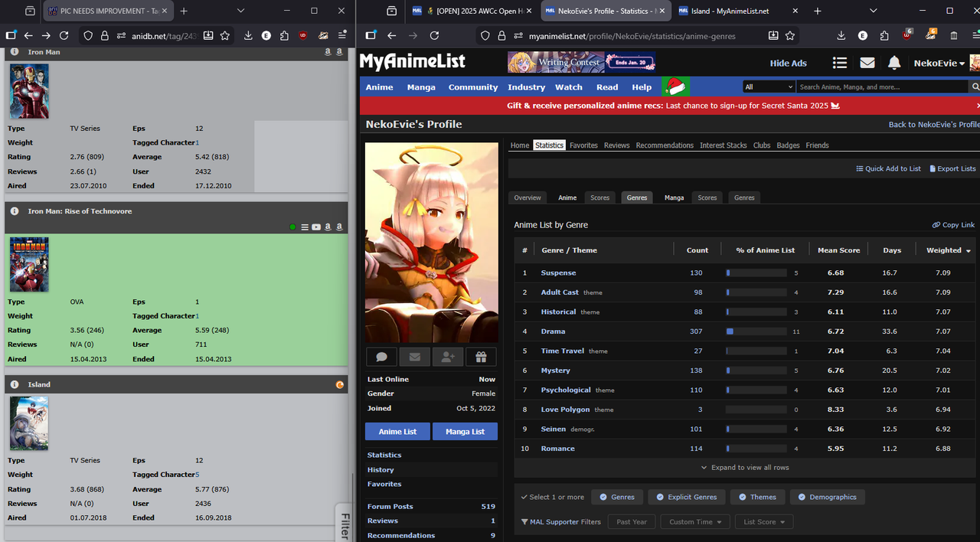Screen dimensions: 980x542
Task: Click the Past Year filter button
Action: [x=632, y=522]
